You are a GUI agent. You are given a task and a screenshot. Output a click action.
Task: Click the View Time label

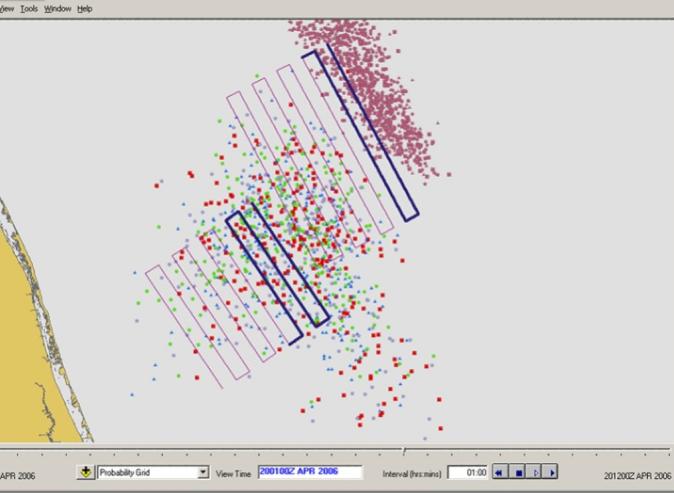point(233,474)
